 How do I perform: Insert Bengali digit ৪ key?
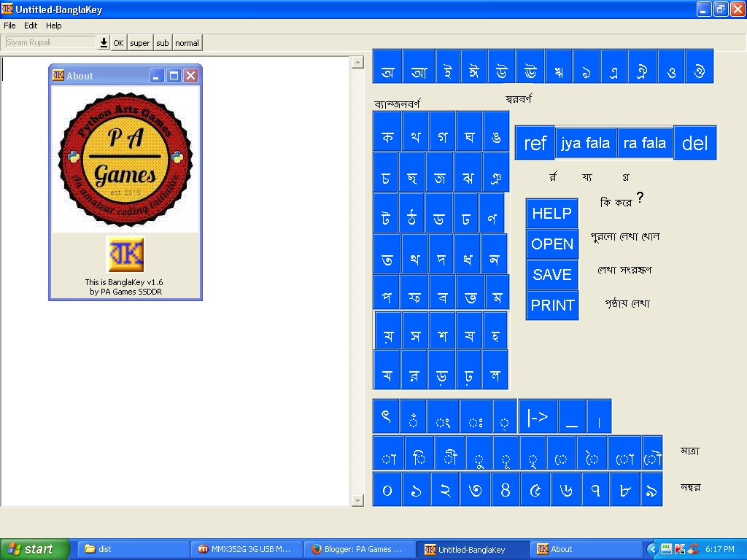pyautogui.click(x=506, y=489)
